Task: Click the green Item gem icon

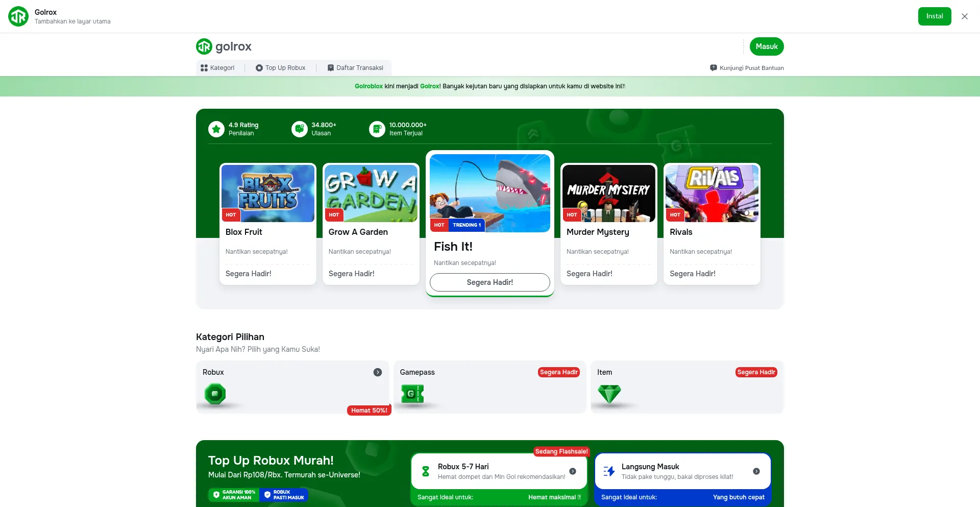Action: click(609, 394)
